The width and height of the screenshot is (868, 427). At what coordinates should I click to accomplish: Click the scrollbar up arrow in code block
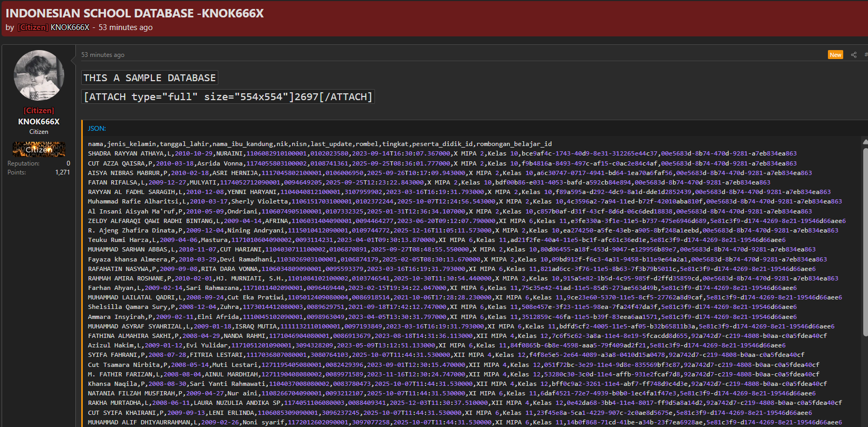click(x=865, y=142)
